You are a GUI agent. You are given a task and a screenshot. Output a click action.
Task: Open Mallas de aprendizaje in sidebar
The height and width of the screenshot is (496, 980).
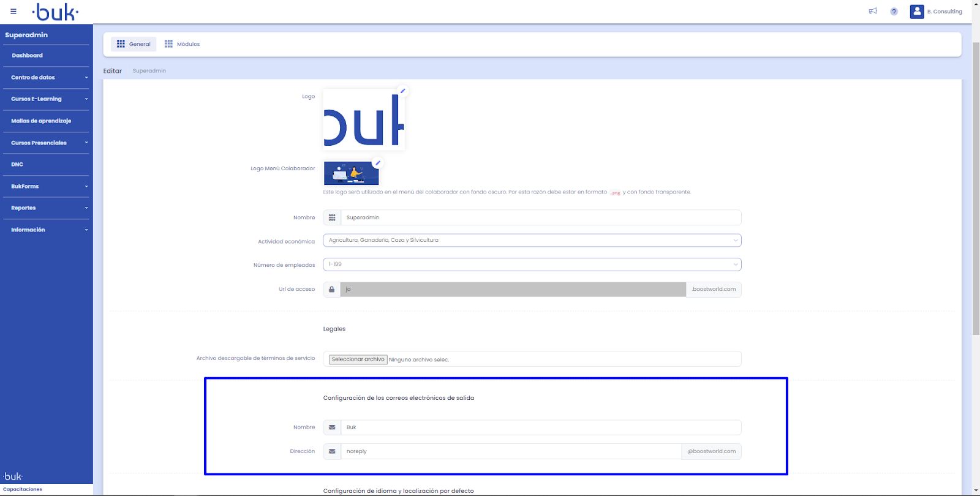click(x=41, y=121)
